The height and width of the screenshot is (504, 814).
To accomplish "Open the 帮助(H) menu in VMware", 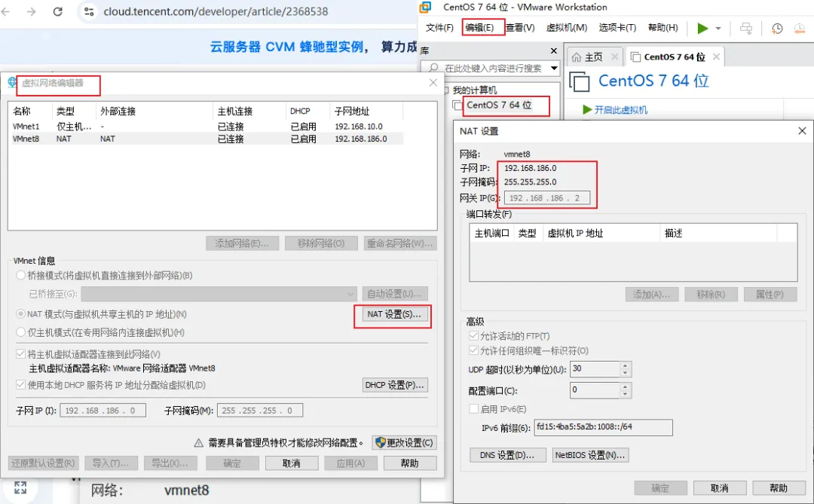I will coord(663,28).
